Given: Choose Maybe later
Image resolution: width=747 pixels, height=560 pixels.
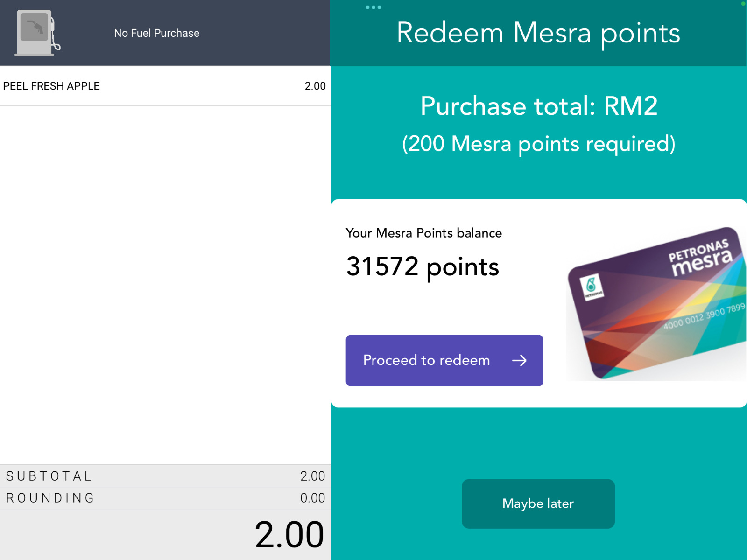Looking at the screenshot, I should [x=538, y=504].
